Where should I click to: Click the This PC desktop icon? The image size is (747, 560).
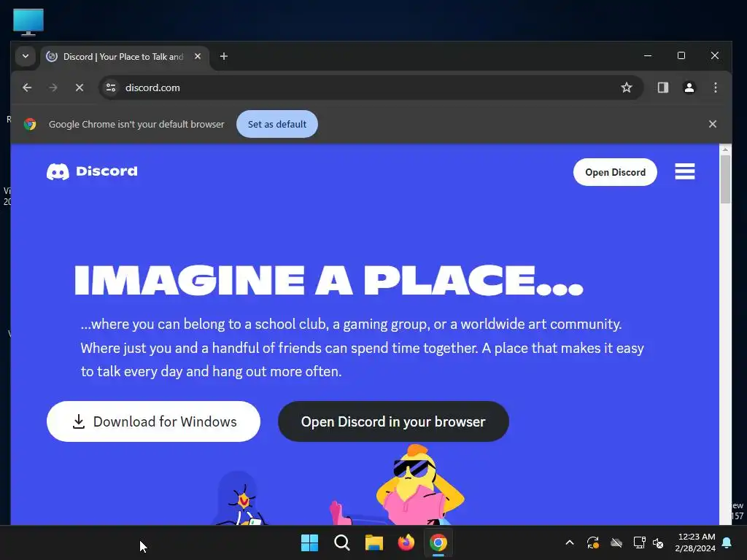click(28, 22)
